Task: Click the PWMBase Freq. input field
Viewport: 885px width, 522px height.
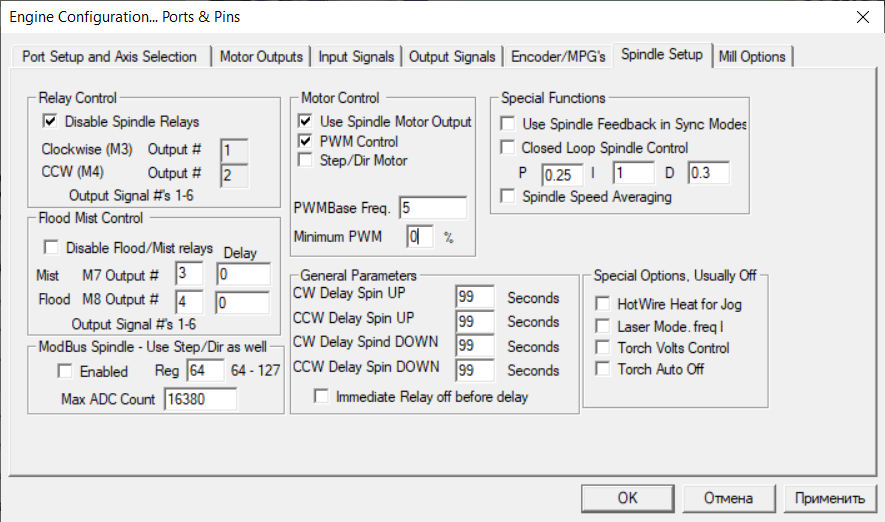Action: point(432,208)
